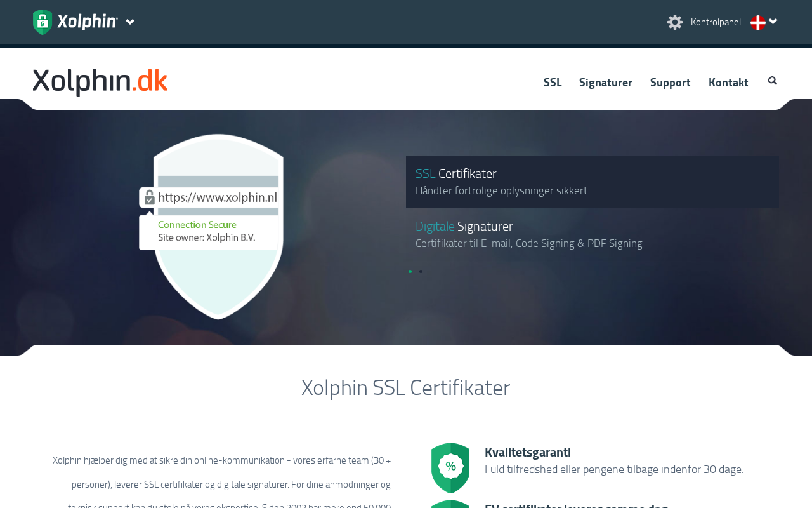Click the Danish flag icon
The height and width of the screenshot is (508, 812).
pos(758,23)
